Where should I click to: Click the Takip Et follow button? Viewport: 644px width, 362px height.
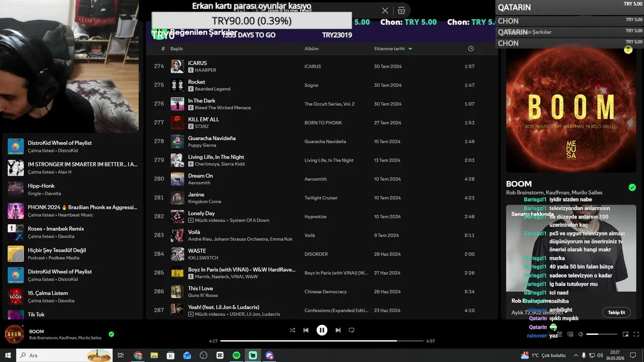point(616,312)
